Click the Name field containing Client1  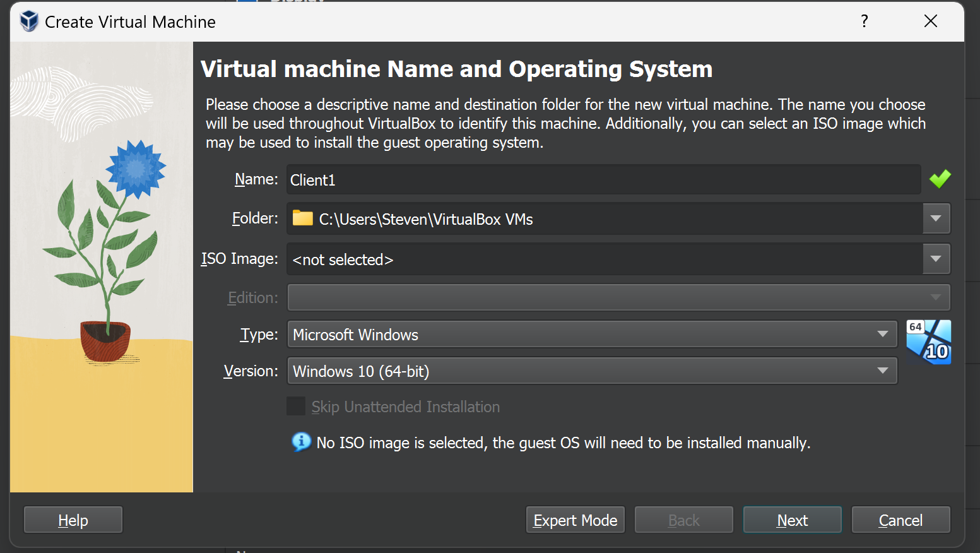point(603,180)
